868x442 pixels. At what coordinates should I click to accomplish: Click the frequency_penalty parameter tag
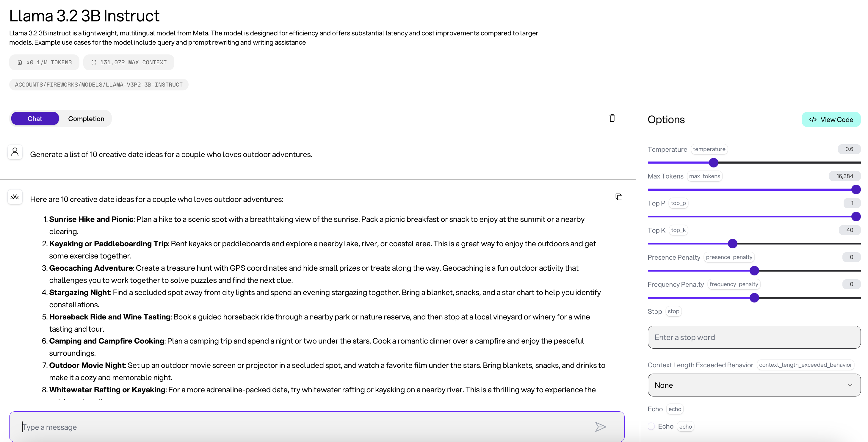(734, 284)
